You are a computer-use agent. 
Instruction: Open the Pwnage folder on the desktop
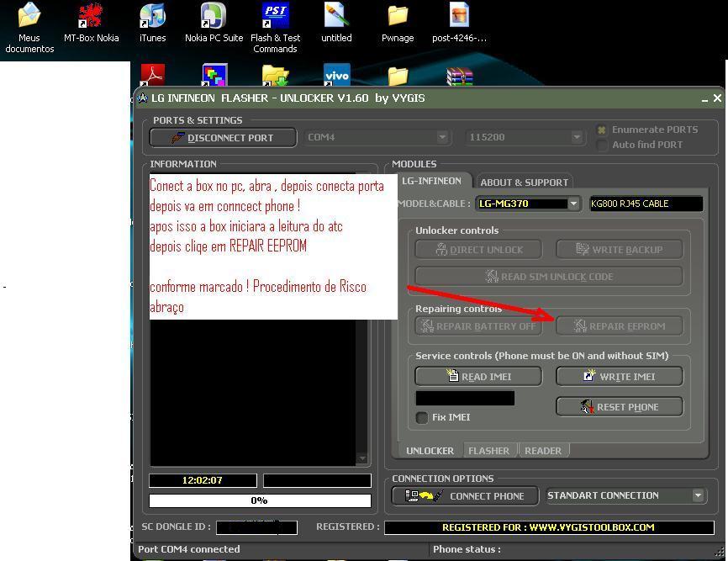[398, 24]
